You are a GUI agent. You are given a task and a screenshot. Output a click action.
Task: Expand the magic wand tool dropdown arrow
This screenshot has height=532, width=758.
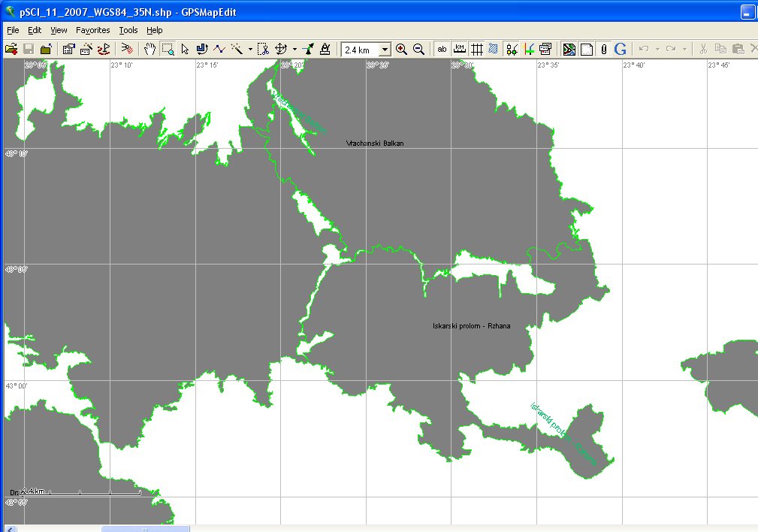250,50
